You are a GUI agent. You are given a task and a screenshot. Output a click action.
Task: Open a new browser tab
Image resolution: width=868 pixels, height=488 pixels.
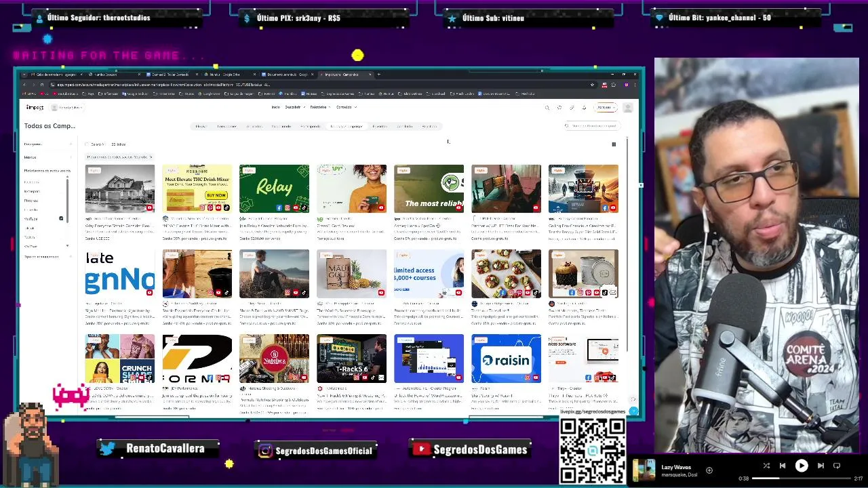[379, 75]
